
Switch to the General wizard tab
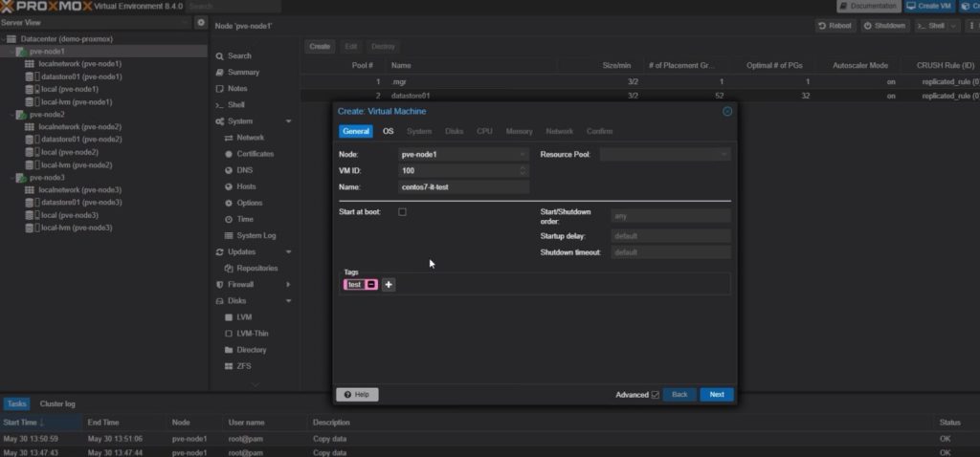tap(356, 131)
